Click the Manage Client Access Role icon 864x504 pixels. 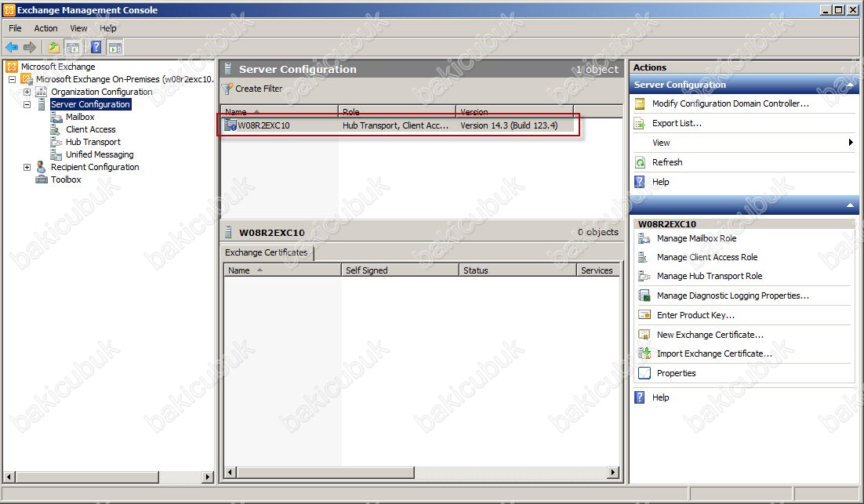pyautogui.click(x=643, y=257)
